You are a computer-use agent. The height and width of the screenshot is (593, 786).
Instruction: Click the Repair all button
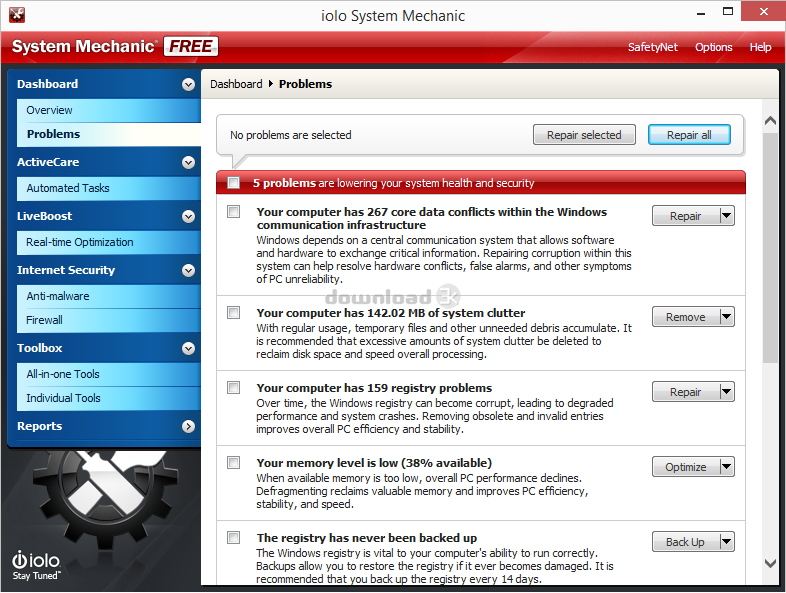(x=689, y=135)
